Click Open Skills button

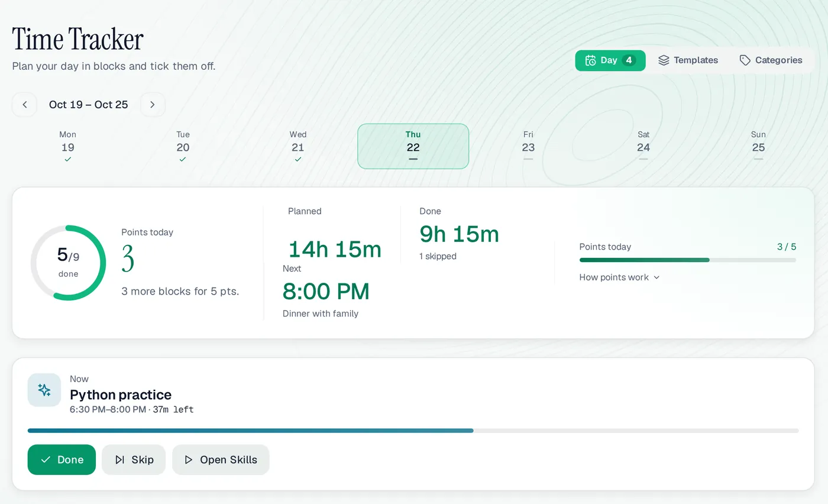point(221,460)
